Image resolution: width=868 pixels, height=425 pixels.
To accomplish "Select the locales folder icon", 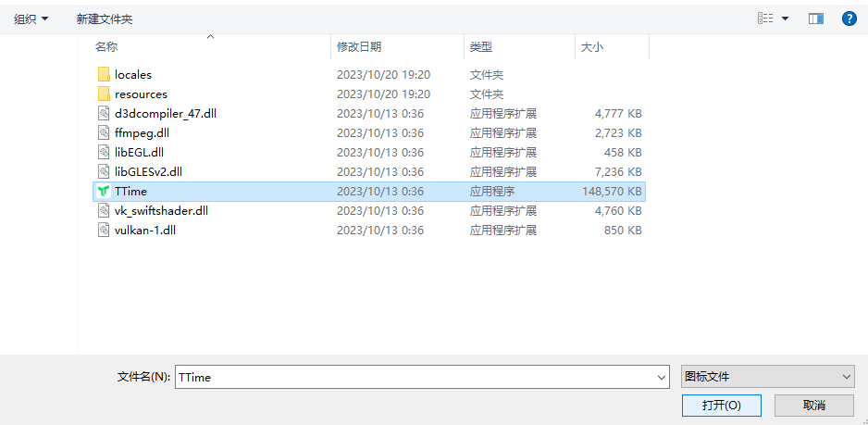I will click(x=104, y=74).
